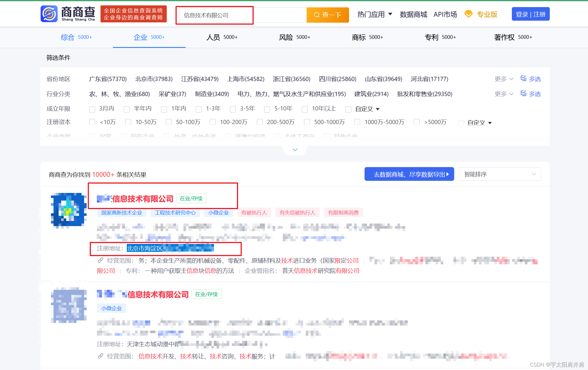
Task: Check 1年内 checkbox
Action: (164, 109)
